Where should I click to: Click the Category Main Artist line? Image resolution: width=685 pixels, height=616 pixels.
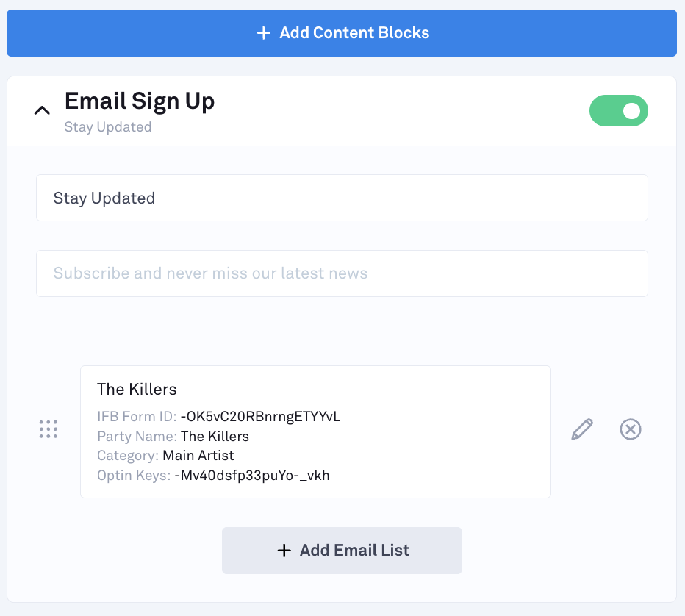(x=165, y=456)
